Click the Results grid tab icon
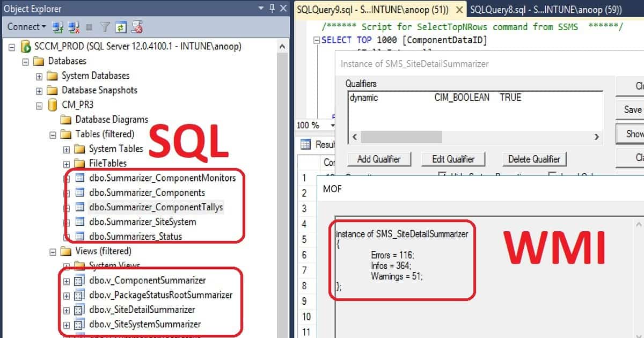The image size is (644, 338). (305, 144)
